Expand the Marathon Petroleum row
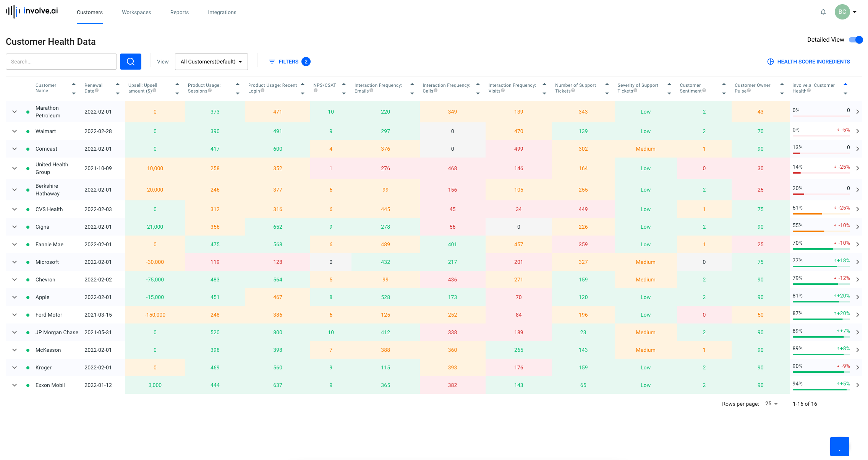The width and height of the screenshot is (868, 460). (15, 112)
